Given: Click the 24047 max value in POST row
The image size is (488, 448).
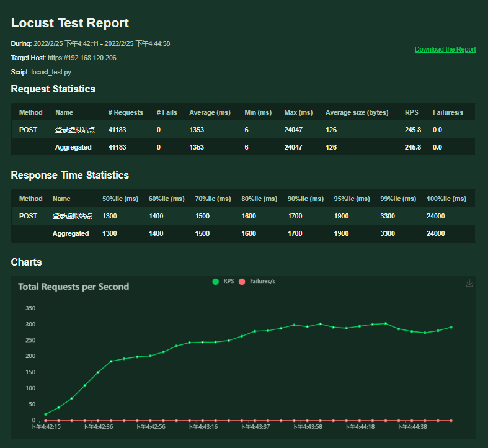Looking at the screenshot, I should tap(293, 130).
